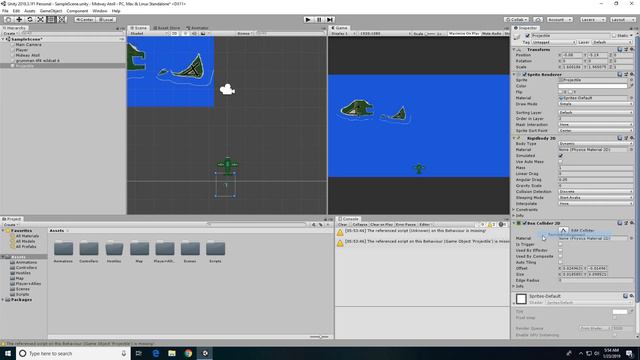
Task: Select the Rotate tool
Action: [29, 20]
